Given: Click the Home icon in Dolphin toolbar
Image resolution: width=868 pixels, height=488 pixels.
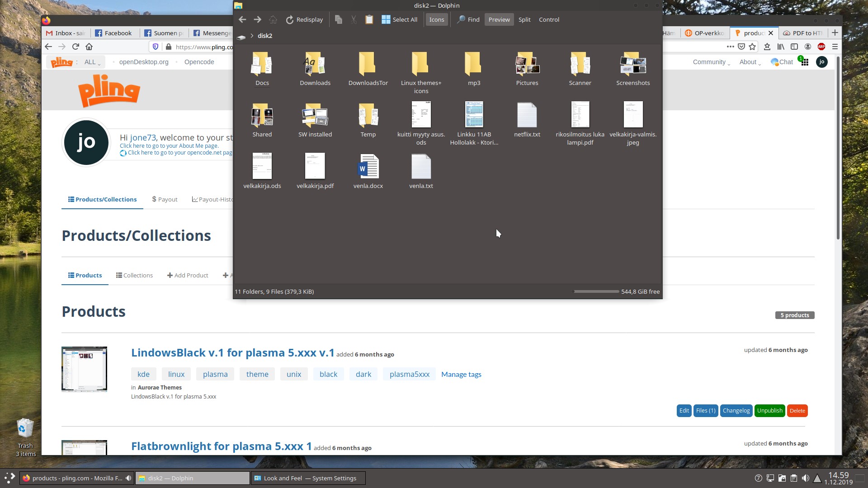Looking at the screenshot, I should click(x=273, y=19).
